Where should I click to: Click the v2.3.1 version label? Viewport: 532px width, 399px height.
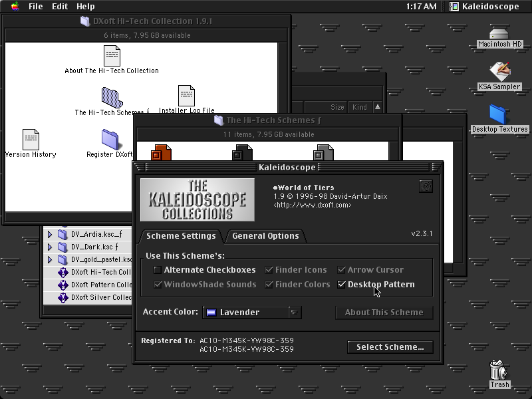(422, 233)
